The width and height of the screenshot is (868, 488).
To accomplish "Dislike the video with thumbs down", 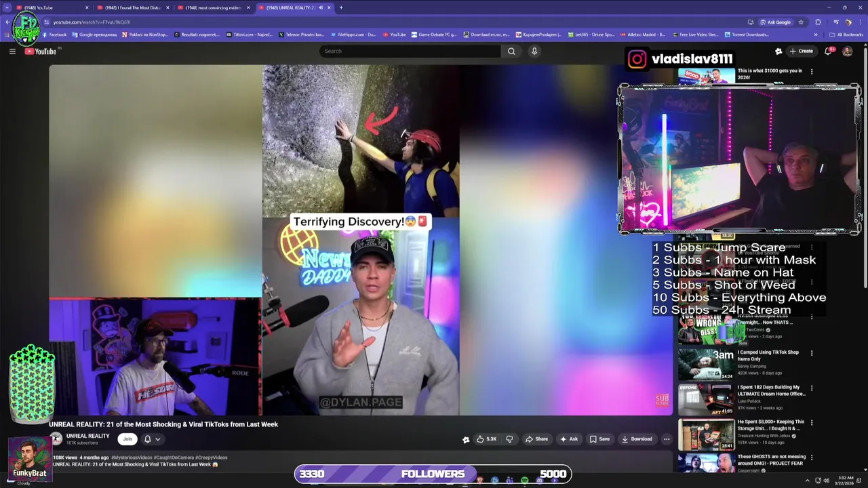I will [x=509, y=439].
